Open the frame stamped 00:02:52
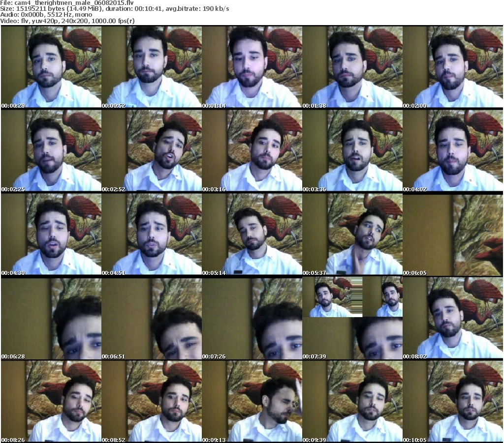Viewport: 504px width, 443px height. [152, 150]
